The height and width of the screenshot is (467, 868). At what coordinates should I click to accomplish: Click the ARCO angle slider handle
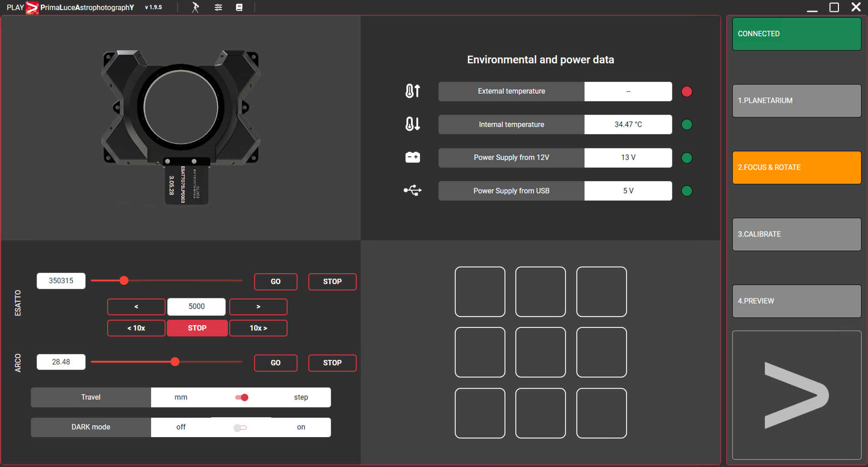pos(175,362)
